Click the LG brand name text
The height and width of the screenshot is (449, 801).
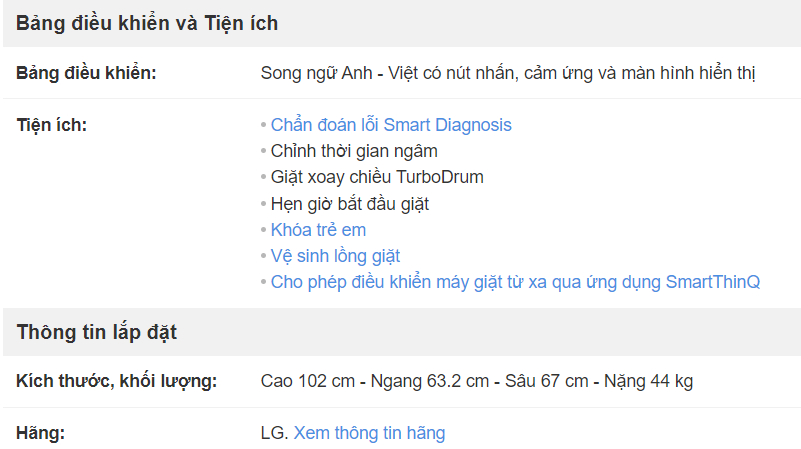[275, 433]
